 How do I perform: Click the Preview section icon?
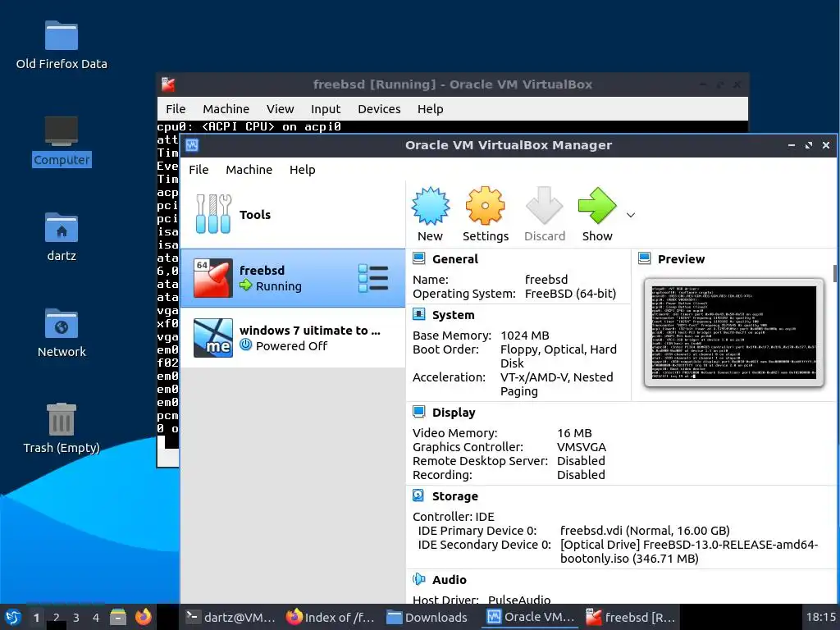(x=645, y=258)
